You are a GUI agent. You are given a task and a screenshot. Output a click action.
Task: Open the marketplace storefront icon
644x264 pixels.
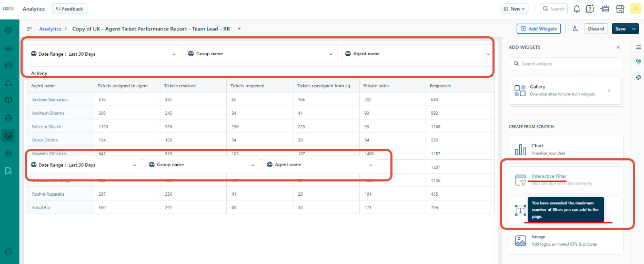click(620, 8)
